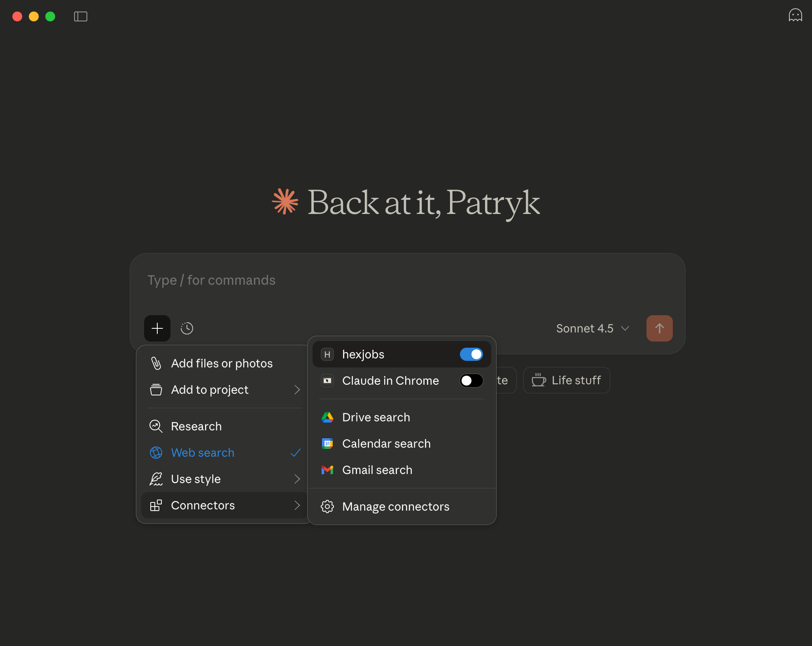Click the Use style quill icon

156,479
